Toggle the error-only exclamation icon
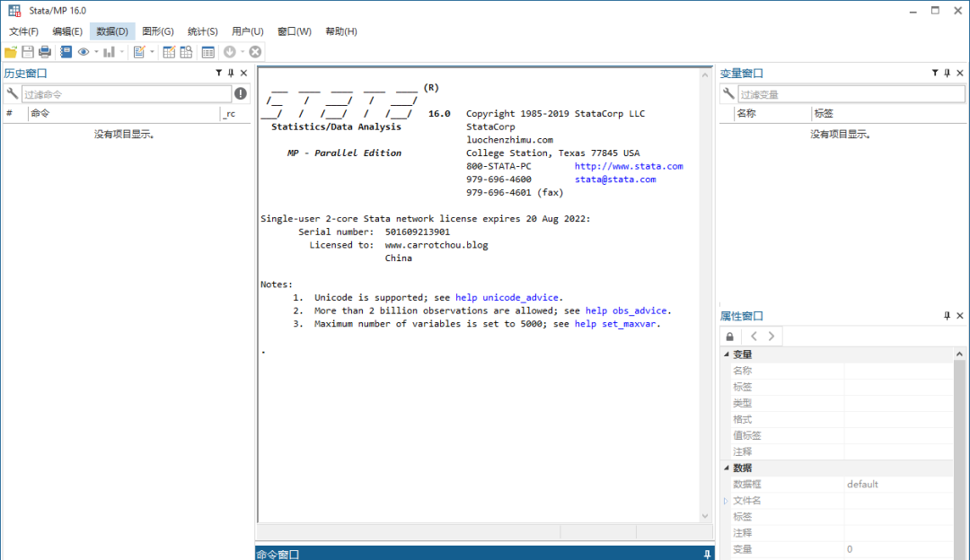 click(241, 94)
